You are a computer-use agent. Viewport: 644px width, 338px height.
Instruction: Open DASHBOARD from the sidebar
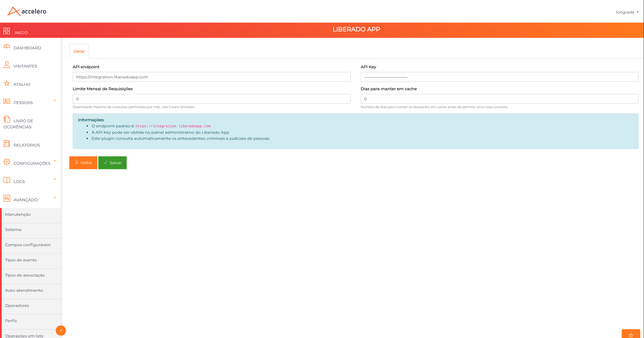(x=27, y=48)
